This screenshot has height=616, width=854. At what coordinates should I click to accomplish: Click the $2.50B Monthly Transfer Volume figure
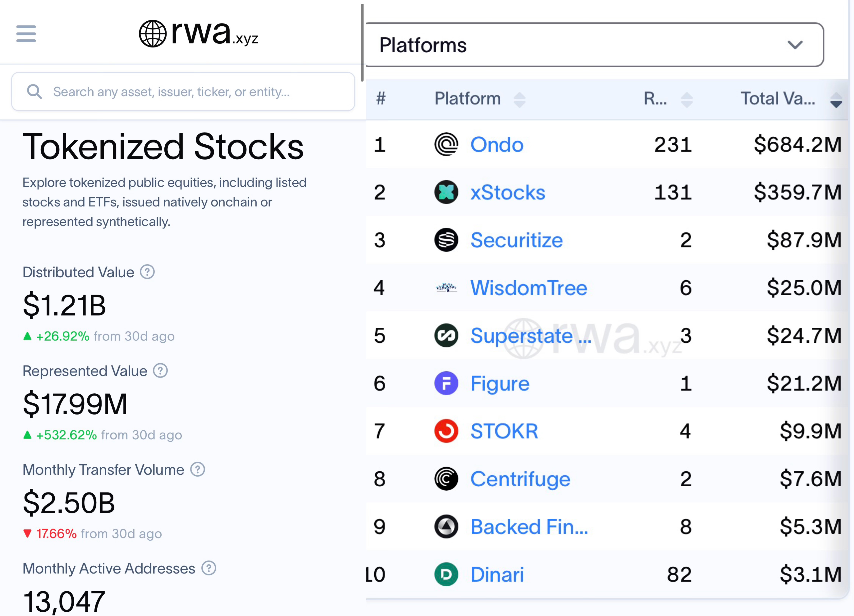click(69, 503)
